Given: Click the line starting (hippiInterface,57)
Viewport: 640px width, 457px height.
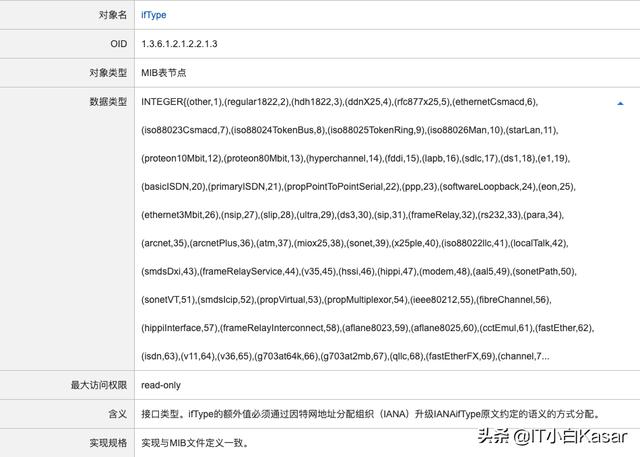Looking at the screenshot, I should [367, 328].
